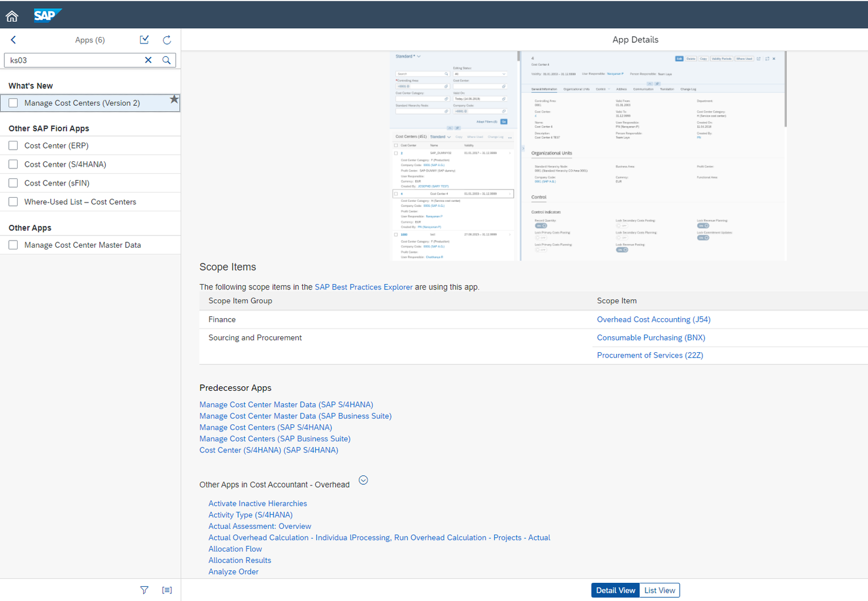Screen dimensions: 868x601
Task: Click the app screenshot preview image
Action: point(588,156)
